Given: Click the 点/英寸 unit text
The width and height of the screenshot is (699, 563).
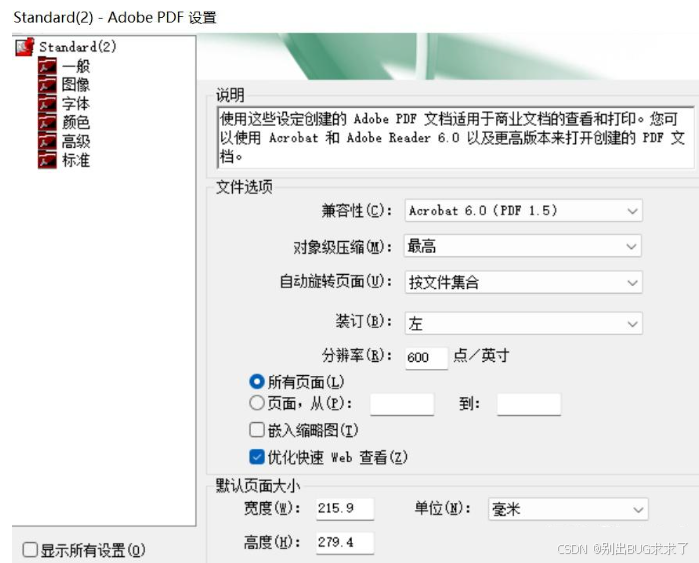Looking at the screenshot, I should [x=481, y=356].
